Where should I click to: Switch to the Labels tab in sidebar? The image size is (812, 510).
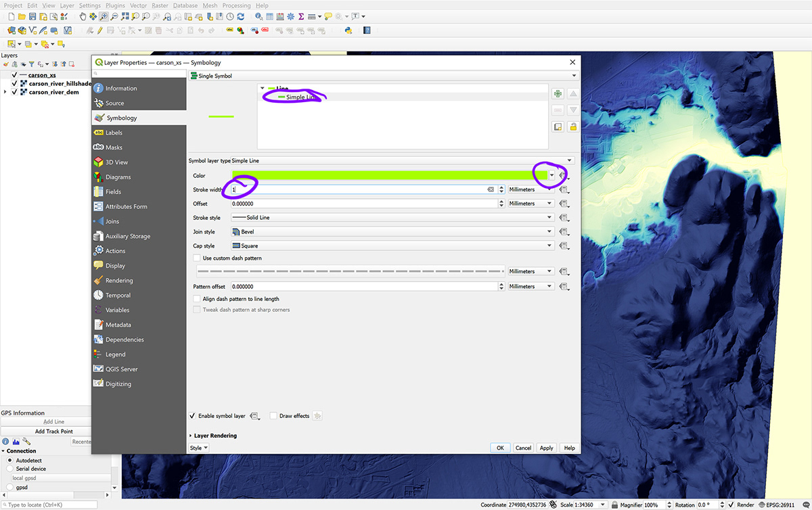pyautogui.click(x=114, y=133)
